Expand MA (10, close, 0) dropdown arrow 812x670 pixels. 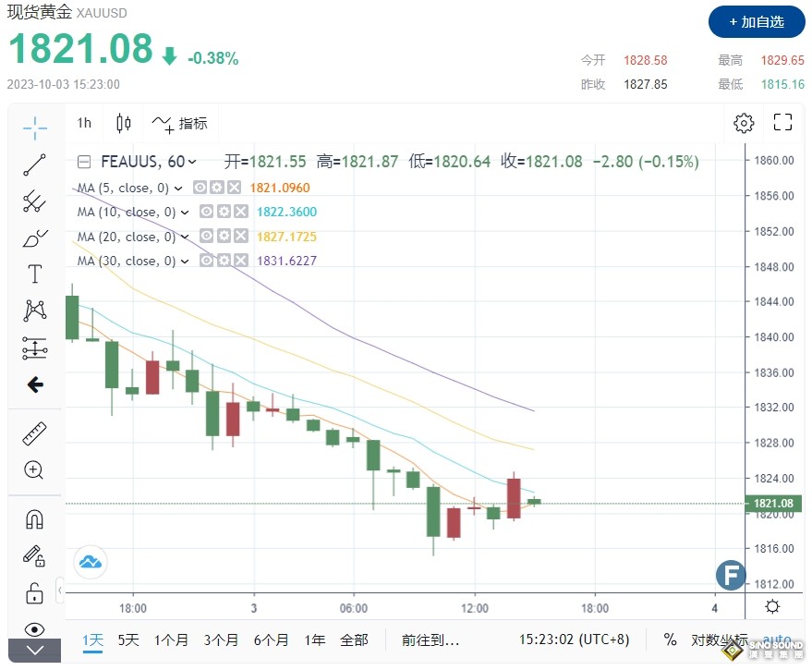click(x=185, y=212)
